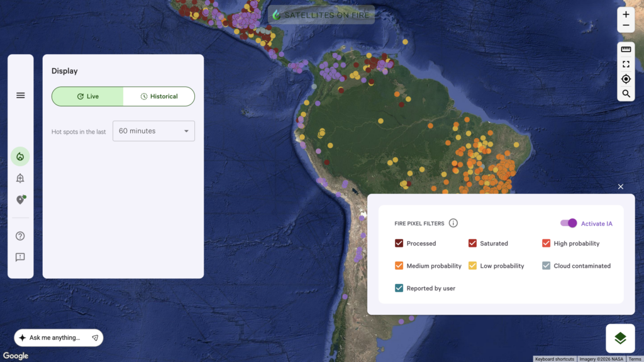Click the sparkle icon in the ask box
Image resolution: width=644 pixels, height=362 pixels.
[x=22, y=337]
